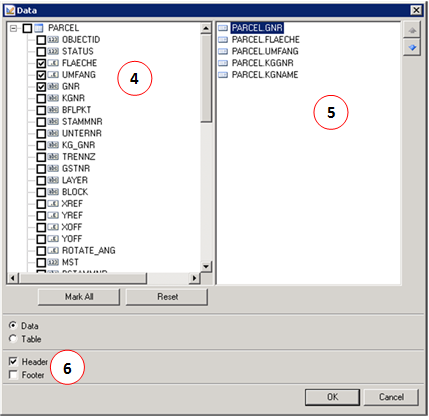Click the tree's scroll left arrow
Image resolution: width=429 pixels, height=420 pixels.
[x=13, y=278]
